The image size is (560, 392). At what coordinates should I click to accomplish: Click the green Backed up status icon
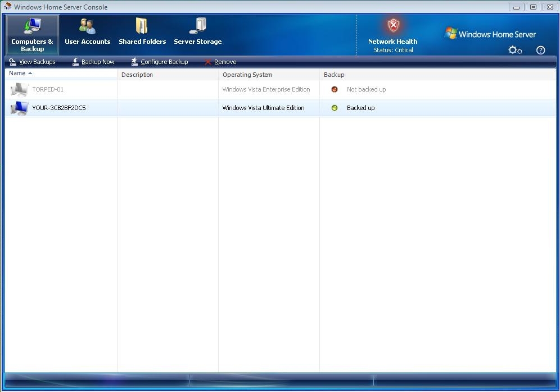(x=335, y=108)
